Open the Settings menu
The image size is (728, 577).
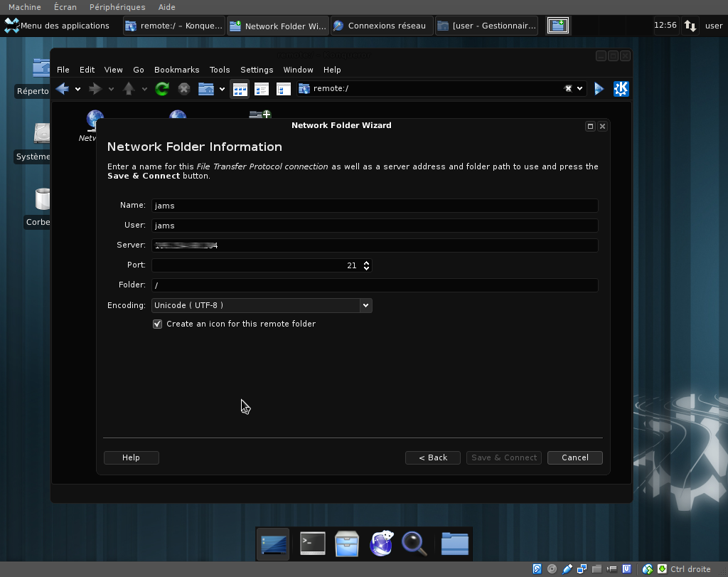click(257, 70)
